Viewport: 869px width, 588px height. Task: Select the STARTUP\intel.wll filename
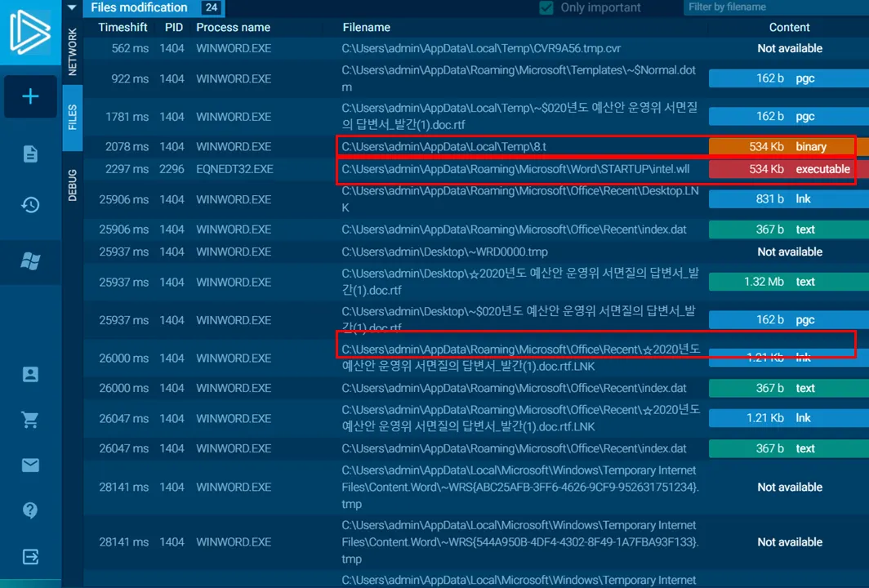515,169
